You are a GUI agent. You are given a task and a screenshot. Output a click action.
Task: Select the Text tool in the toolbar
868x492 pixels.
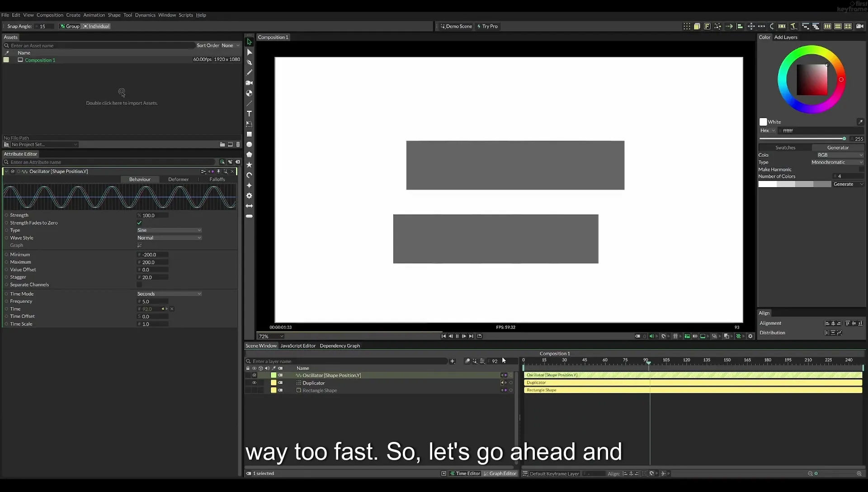[249, 114]
